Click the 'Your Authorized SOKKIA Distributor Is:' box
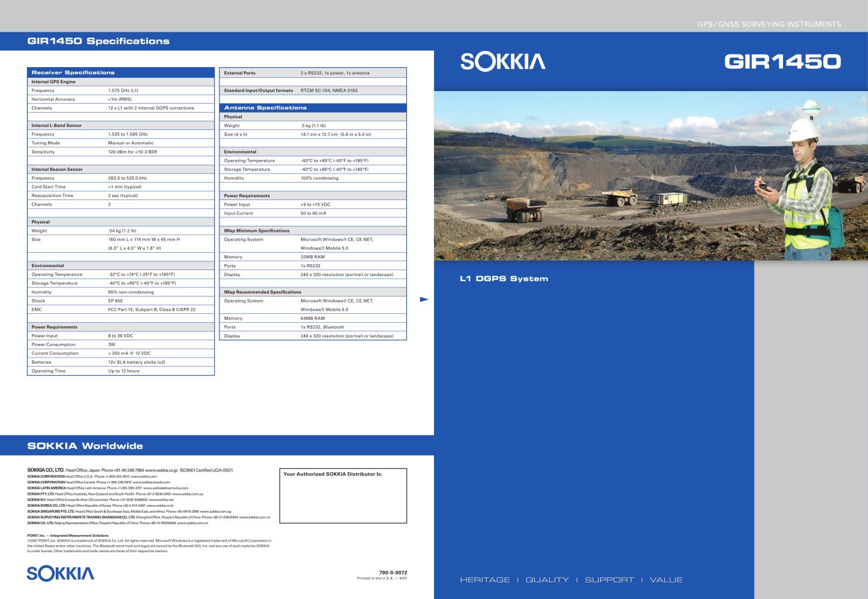The image size is (868, 599). tap(343, 496)
